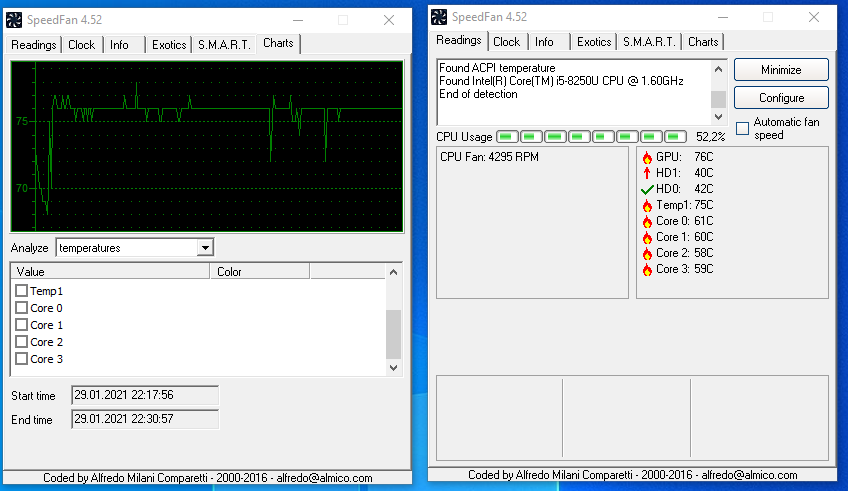Click the flame icon next to Core 0

647,221
